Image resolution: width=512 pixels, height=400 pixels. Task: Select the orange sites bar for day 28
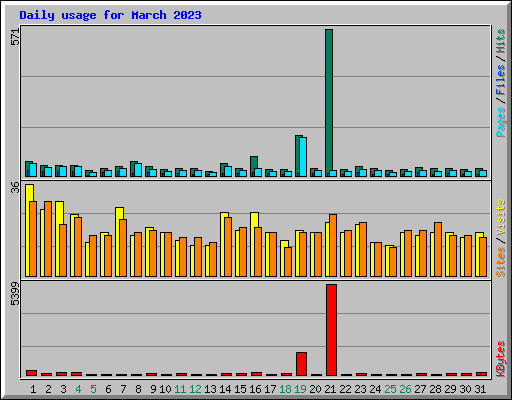(438, 249)
